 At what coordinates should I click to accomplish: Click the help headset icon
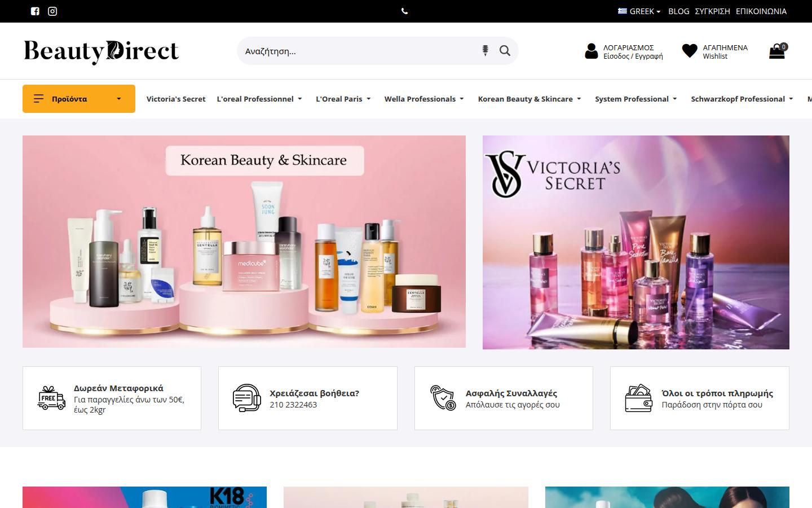pos(246,398)
